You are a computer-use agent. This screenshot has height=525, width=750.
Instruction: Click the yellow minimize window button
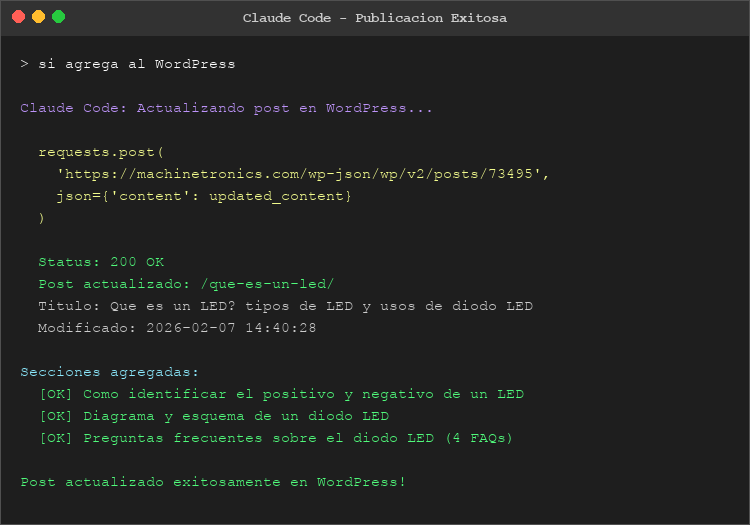pyautogui.click(x=39, y=17)
